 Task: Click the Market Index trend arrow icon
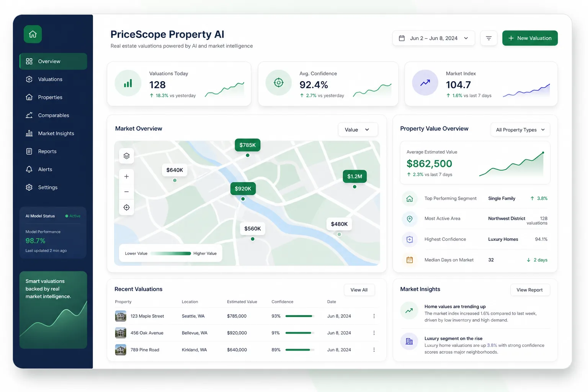425,82
